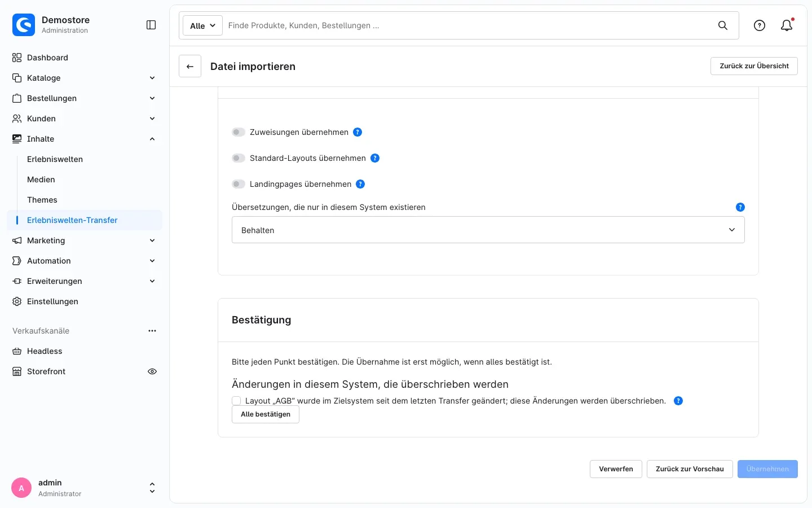Show help for Standard-Layouts übernehmen
Viewport: 812px width, 508px height.
(x=375, y=158)
